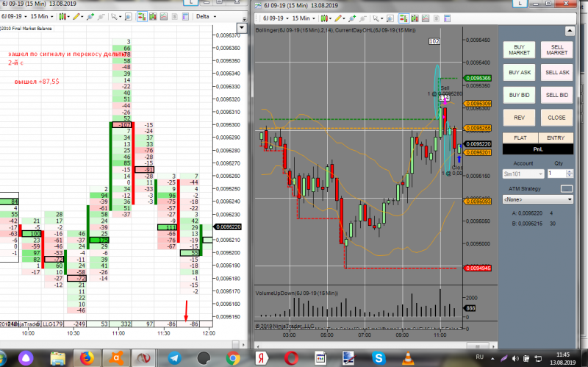The width and height of the screenshot is (588, 367).
Task: Open chart style candlestick icon in left Delta window
Action: pyautogui.click(x=62, y=16)
